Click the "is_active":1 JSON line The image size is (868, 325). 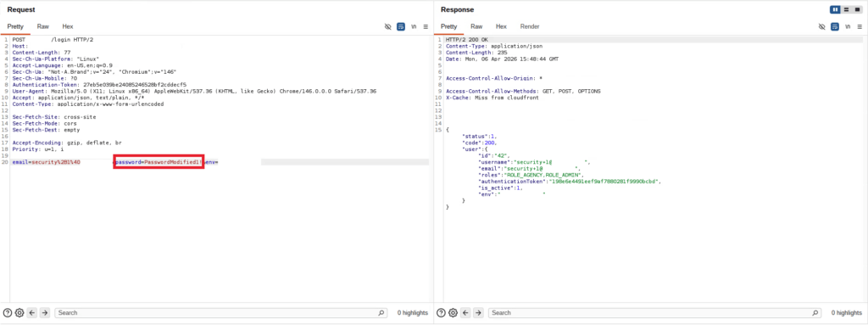coord(501,188)
